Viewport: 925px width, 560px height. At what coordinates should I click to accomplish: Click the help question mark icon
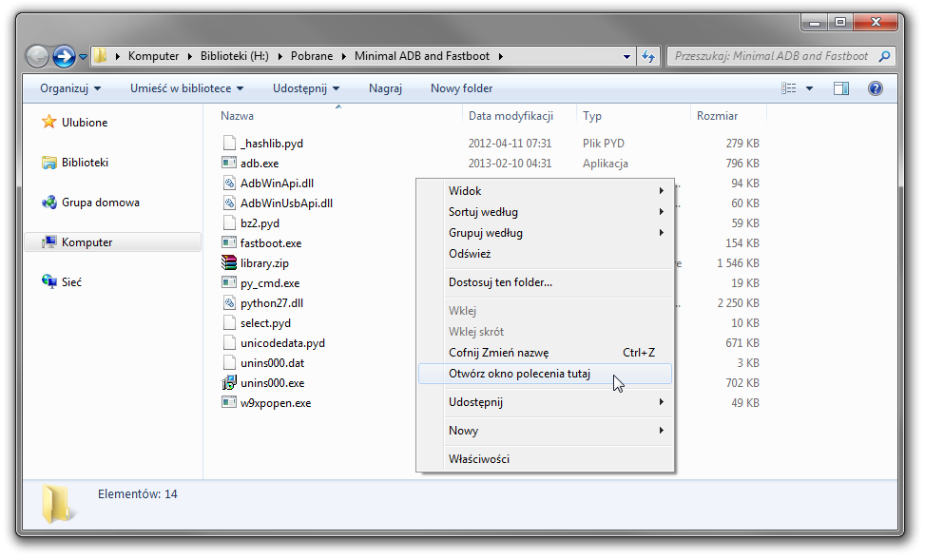876,88
